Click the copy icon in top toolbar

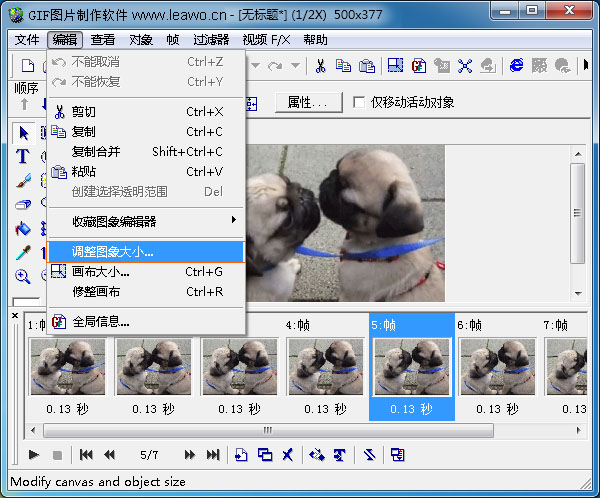coord(343,66)
